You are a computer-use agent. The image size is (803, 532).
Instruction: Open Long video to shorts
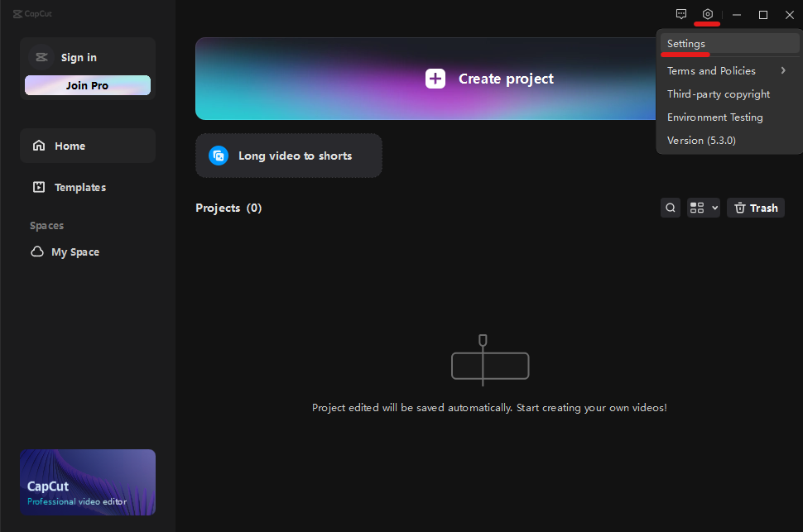[289, 156]
